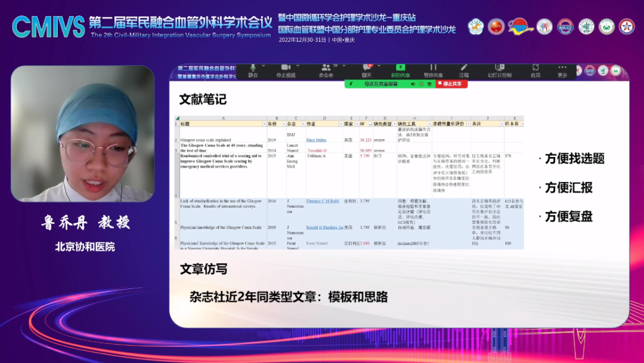The image size is (644, 363).
Task: Click the 比利时 country cell
Action: [x=351, y=201]
